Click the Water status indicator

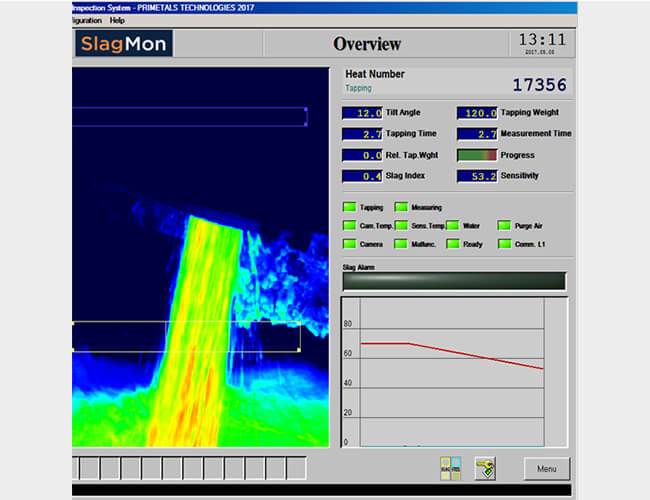tap(453, 226)
